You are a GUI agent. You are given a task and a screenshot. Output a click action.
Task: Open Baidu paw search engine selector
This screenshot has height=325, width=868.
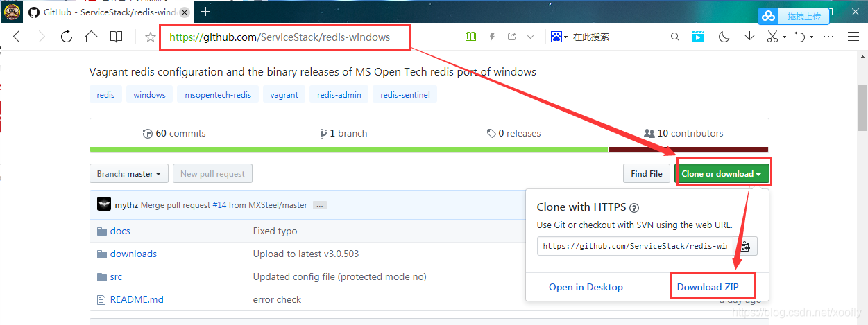559,37
